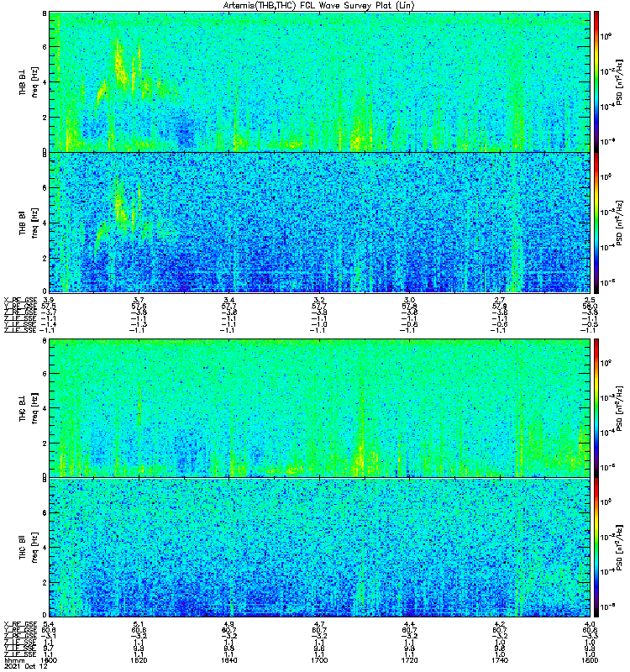Click the THB X_RE_GSE value '2.5'
Viewport: 630px width, 672px height.
[590, 300]
